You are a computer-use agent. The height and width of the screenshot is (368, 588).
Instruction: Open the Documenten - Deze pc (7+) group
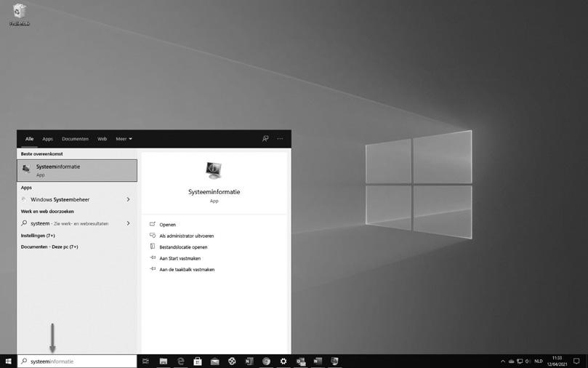click(x=49, y=247)
